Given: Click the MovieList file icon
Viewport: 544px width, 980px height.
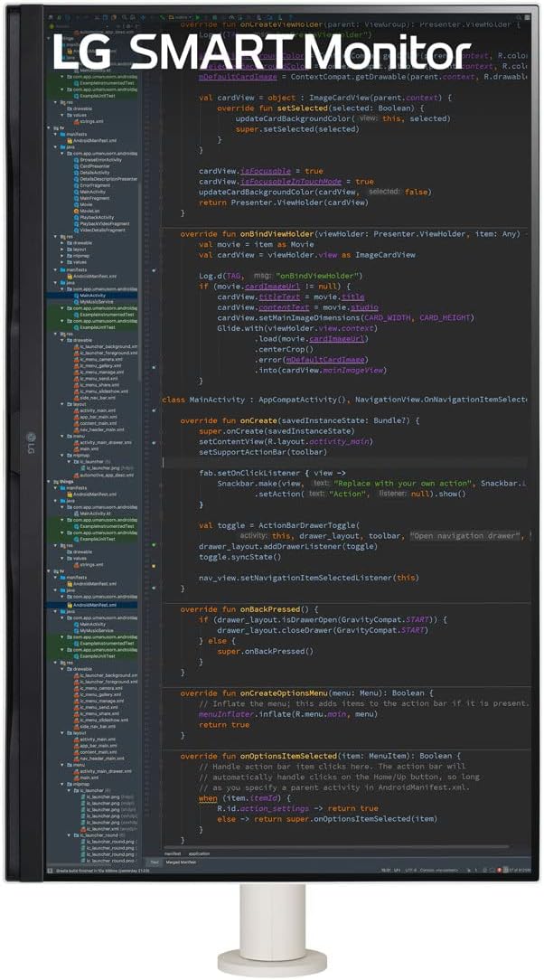Looking at the screenshot, I should 75,211.
